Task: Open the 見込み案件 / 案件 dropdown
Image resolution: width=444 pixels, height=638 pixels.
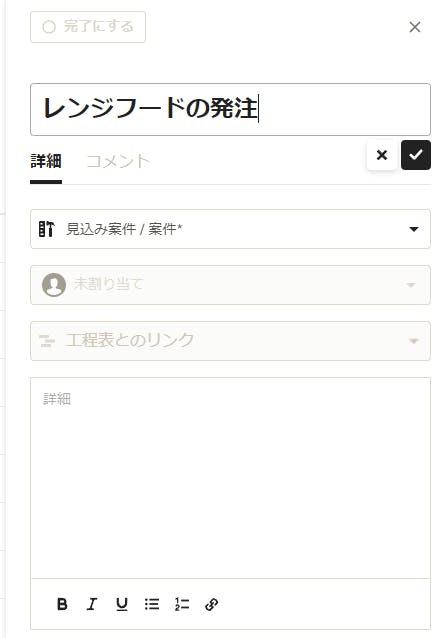Action: (x=230, y=229)
